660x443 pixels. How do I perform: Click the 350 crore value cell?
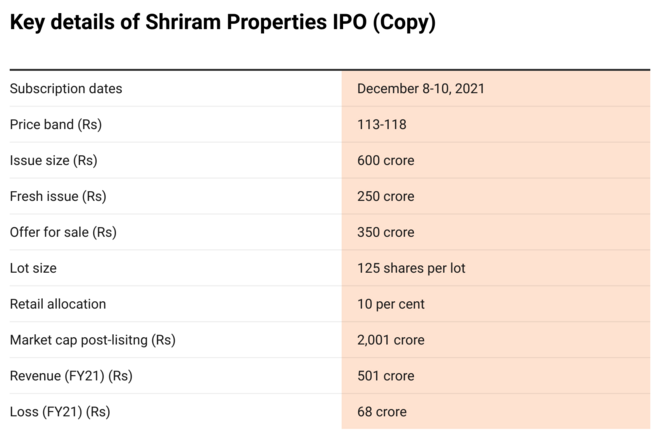(385, 232)
